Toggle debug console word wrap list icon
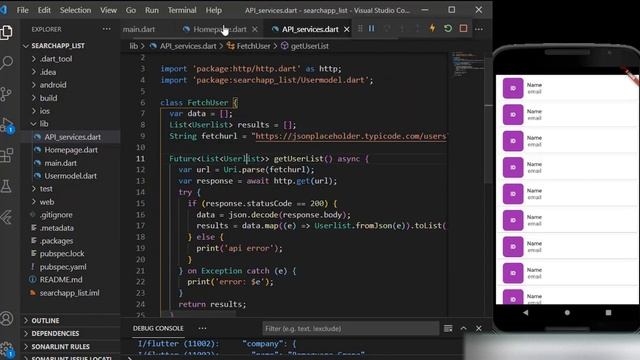The image size is (640, 360). click(x=448, y=329)
